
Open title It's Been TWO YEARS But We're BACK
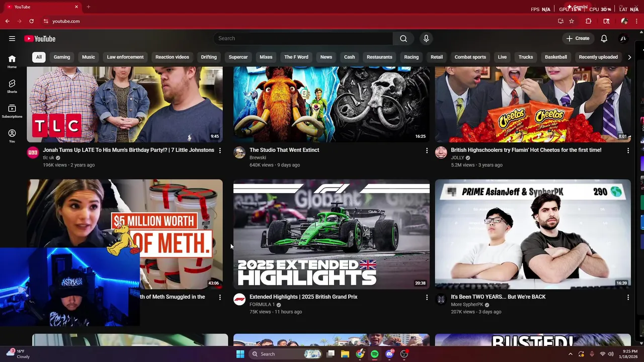(498, 297)
